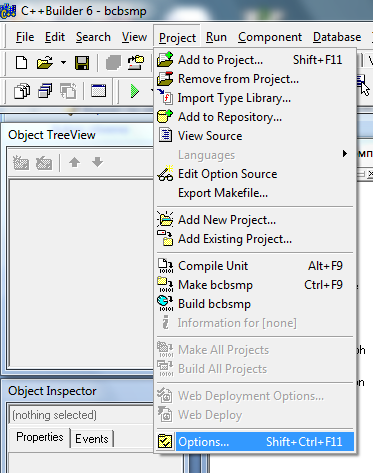Expand the Languages submenu arrow

click(345, 154)
